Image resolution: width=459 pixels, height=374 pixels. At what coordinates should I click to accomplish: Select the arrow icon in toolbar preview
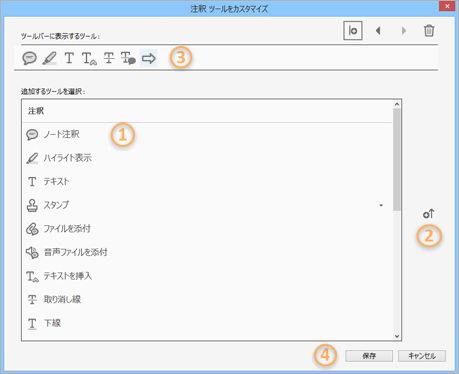click(148, 58)
